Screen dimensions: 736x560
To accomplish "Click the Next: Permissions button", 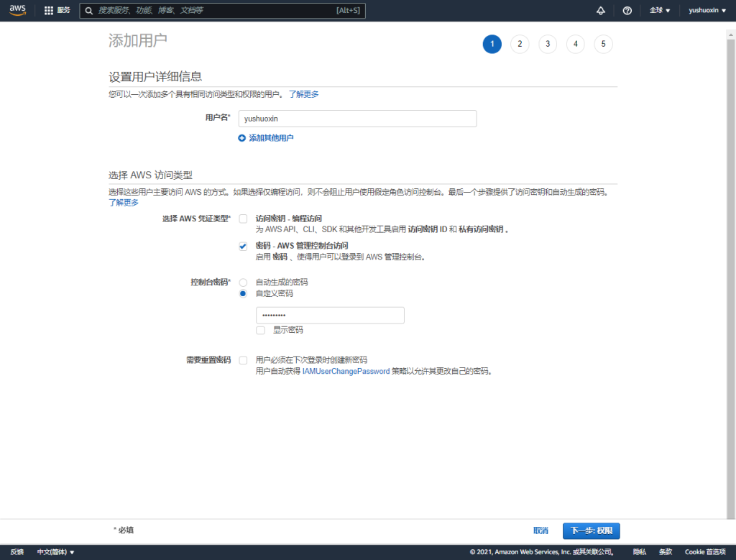I will pos(591,531).
